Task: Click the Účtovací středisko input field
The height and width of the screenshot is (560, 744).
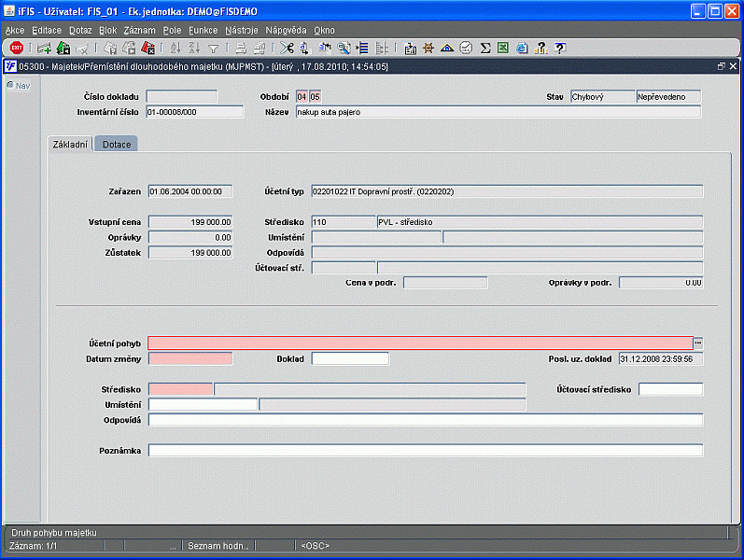Action: click(670, 389)
